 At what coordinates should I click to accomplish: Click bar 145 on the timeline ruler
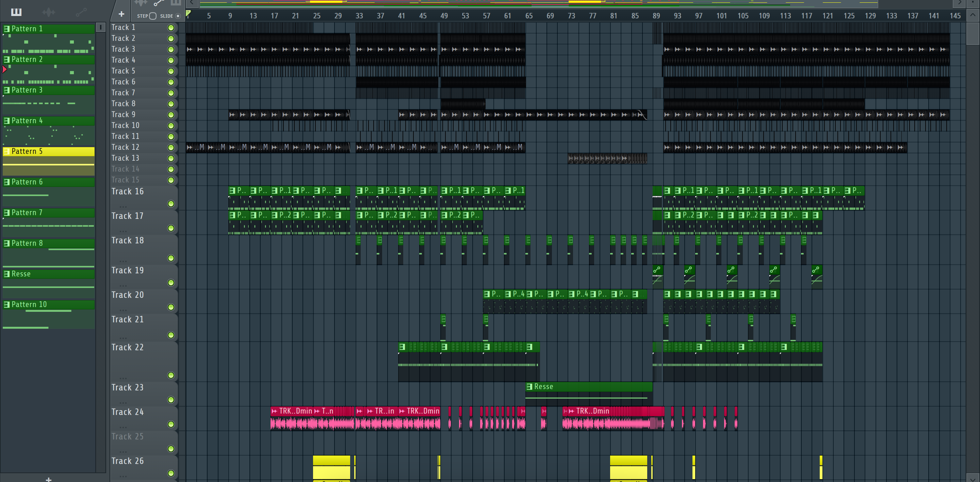coord(955,16)
